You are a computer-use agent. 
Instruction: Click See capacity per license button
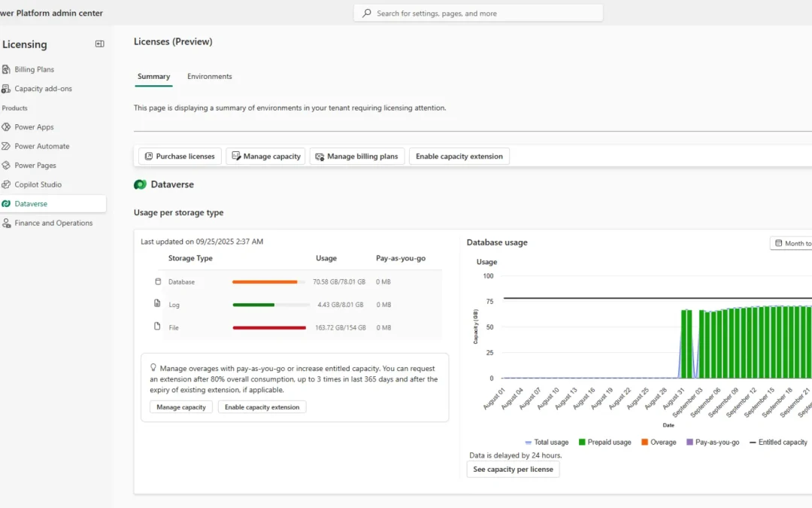(x=513, y=470)
